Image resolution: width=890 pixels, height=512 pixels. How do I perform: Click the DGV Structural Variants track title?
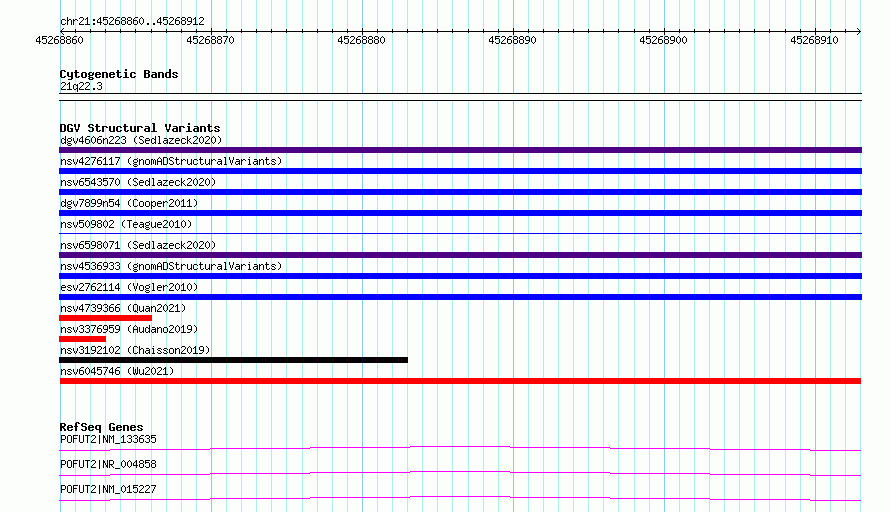[140, 128]
